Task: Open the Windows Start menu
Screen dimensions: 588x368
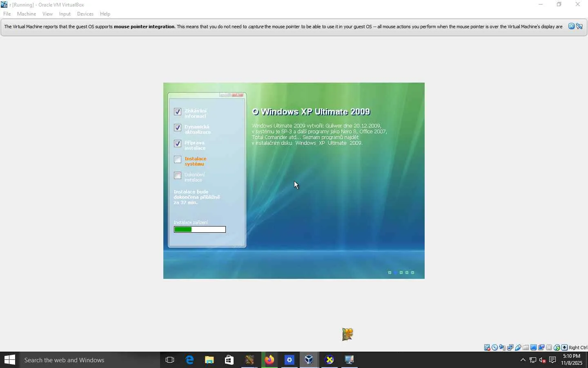Action: pos(10,360)
